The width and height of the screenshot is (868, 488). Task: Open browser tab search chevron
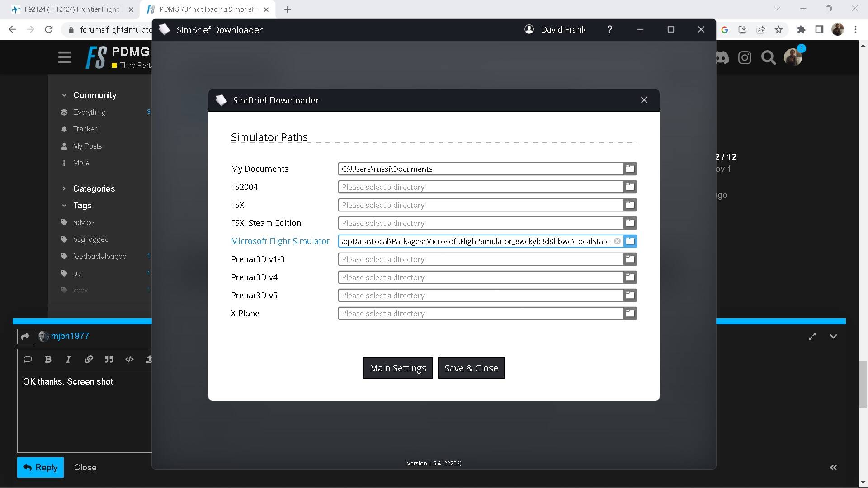(x=778, y=9)
